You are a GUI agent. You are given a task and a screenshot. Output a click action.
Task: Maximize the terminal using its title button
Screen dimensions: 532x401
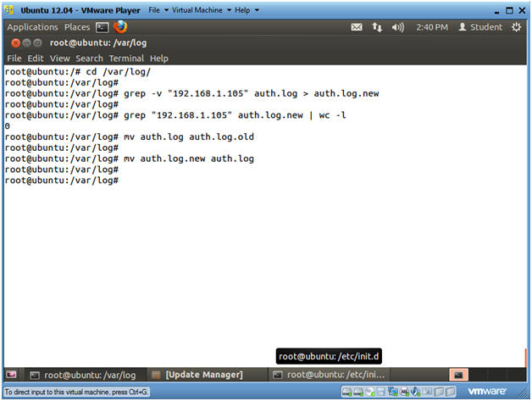pos(37,42)
